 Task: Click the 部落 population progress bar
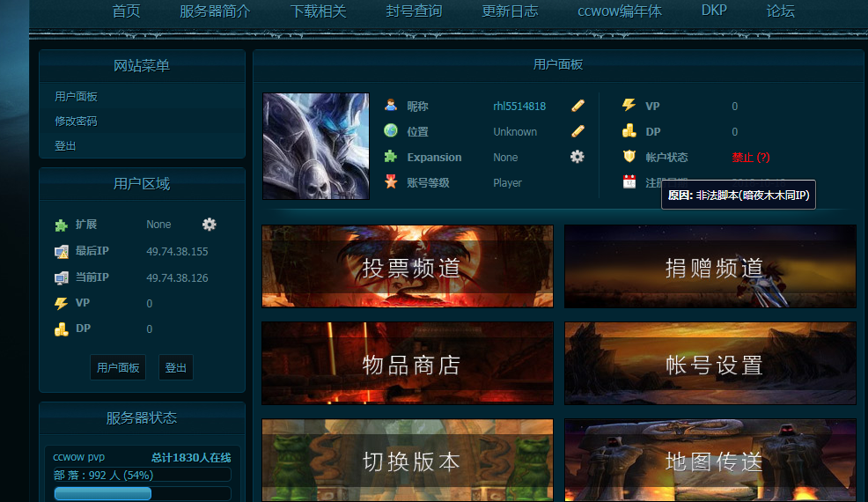[x=143, y=494]
